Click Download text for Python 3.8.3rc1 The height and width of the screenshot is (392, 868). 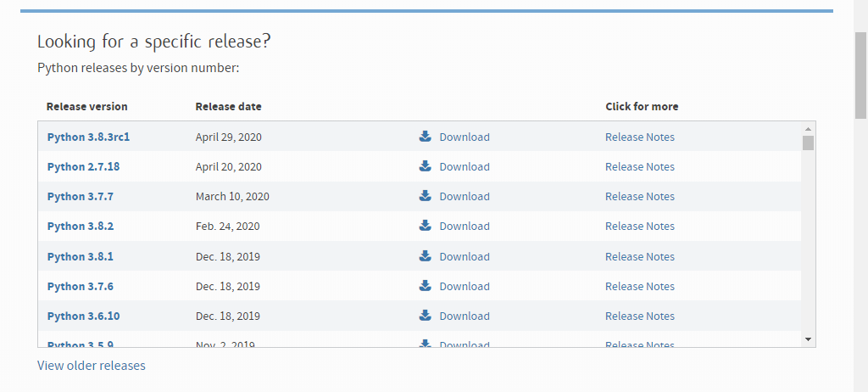click(x=465, y=137)
